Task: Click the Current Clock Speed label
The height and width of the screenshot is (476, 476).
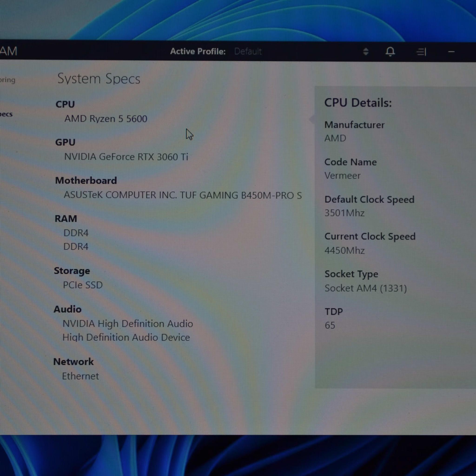Action: click(x=370, y=237)
